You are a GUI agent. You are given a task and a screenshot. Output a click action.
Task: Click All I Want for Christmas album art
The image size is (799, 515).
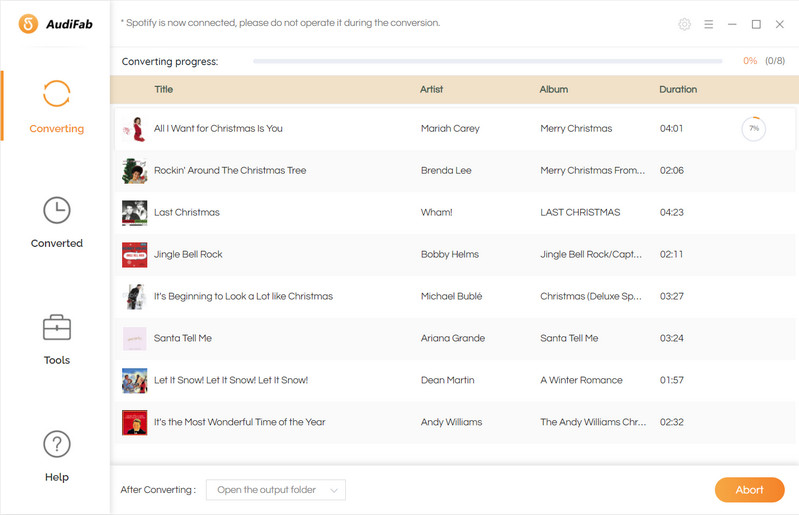point(135,129)
